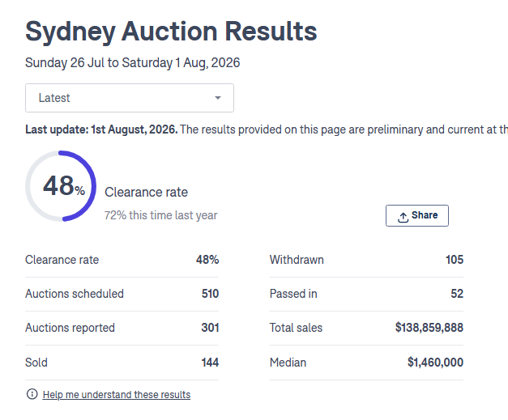The width and height of the screenshot is (508, 420).
Task: Click the Median $1,460,000 value
Action: click(435, 362)
